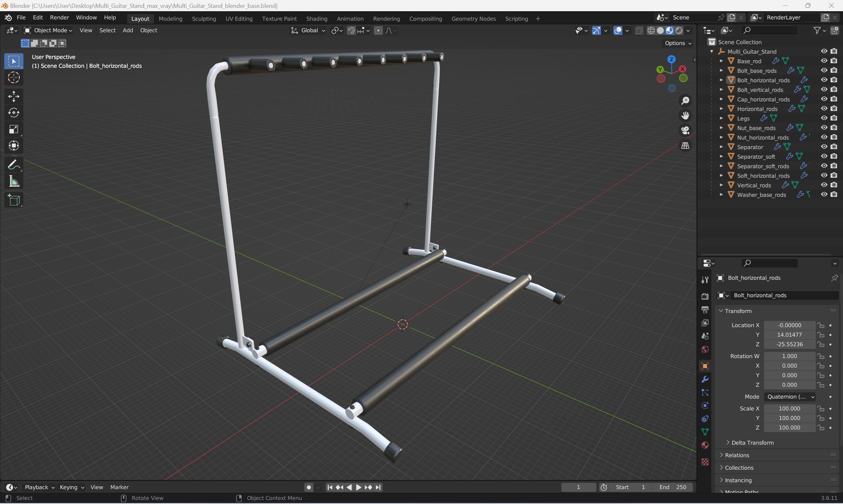Switch perspective/orthographic grid icon
Image resolution: width=843 pixels, height=504 pixels.
click(685, 146)
